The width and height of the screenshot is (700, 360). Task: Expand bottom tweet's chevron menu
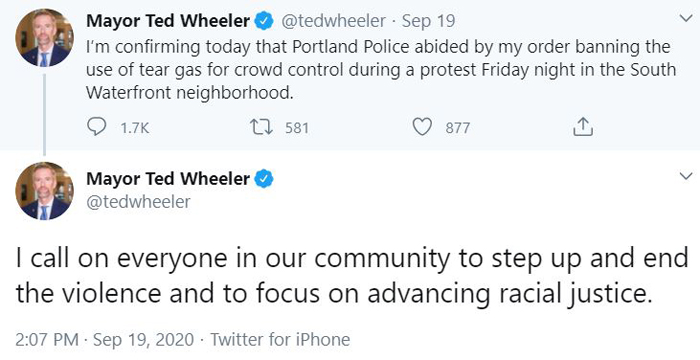(686, 176)
